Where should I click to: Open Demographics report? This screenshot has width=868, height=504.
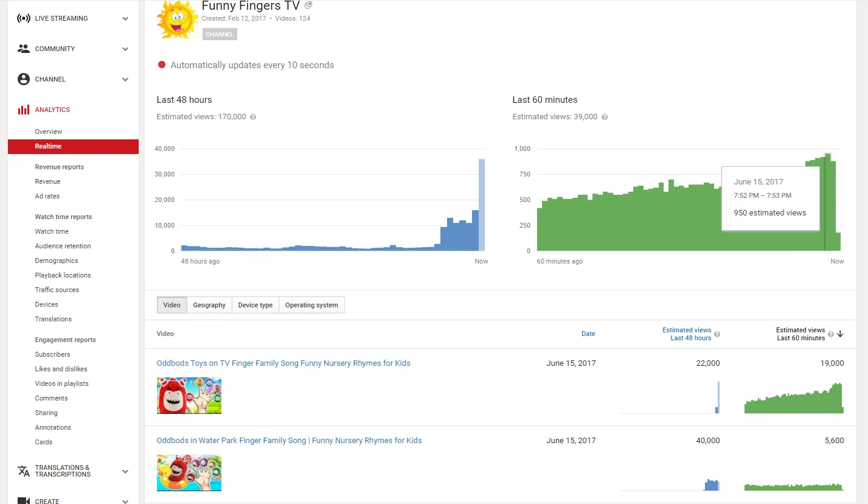tap(57, 261)
